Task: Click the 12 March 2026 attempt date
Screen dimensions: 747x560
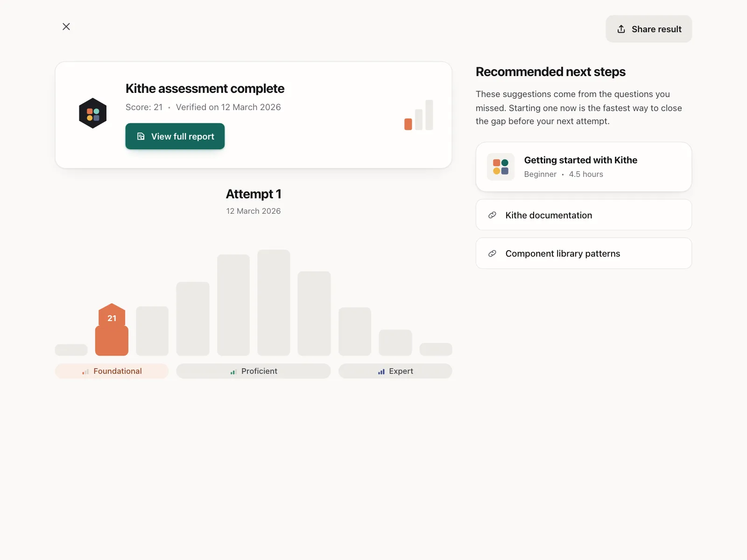Action: click(x=254, y=211)
